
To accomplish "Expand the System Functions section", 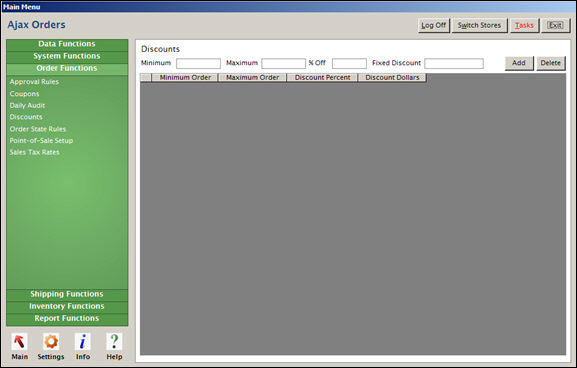I will (x=67, y=56).
